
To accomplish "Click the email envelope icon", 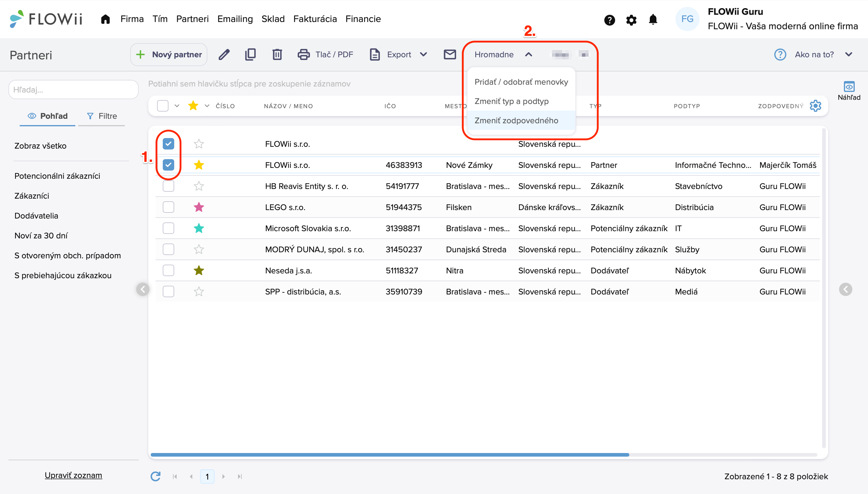I will [x=450, y=54].
